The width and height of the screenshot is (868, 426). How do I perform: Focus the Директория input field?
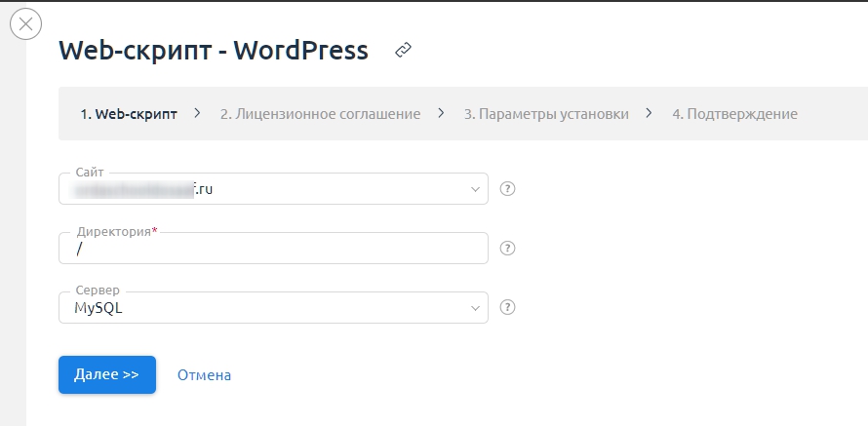[x=273, y=248]
